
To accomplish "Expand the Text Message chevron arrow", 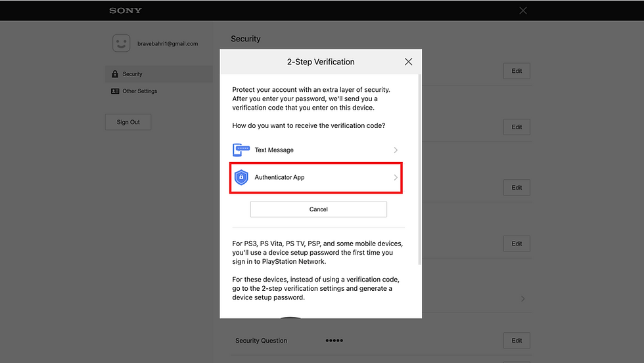I will [396, 150].
